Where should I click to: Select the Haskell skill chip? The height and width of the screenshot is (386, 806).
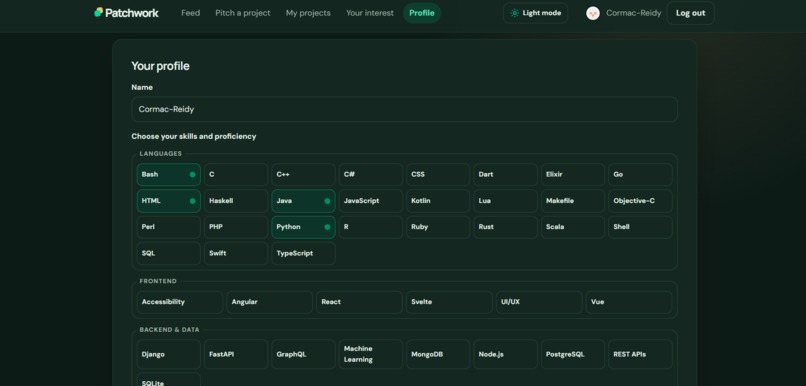[x=236, y=201]
